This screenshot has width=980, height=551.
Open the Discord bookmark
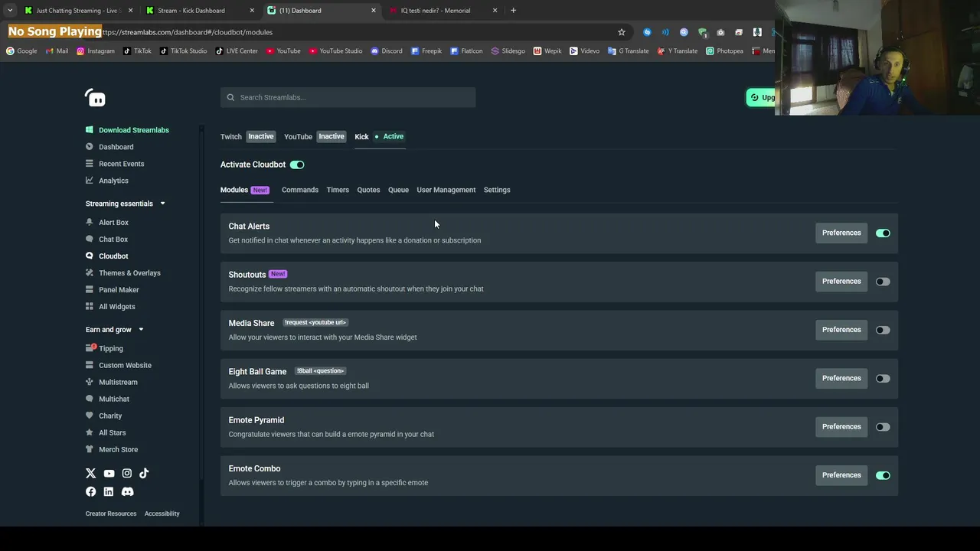[387, 51]
